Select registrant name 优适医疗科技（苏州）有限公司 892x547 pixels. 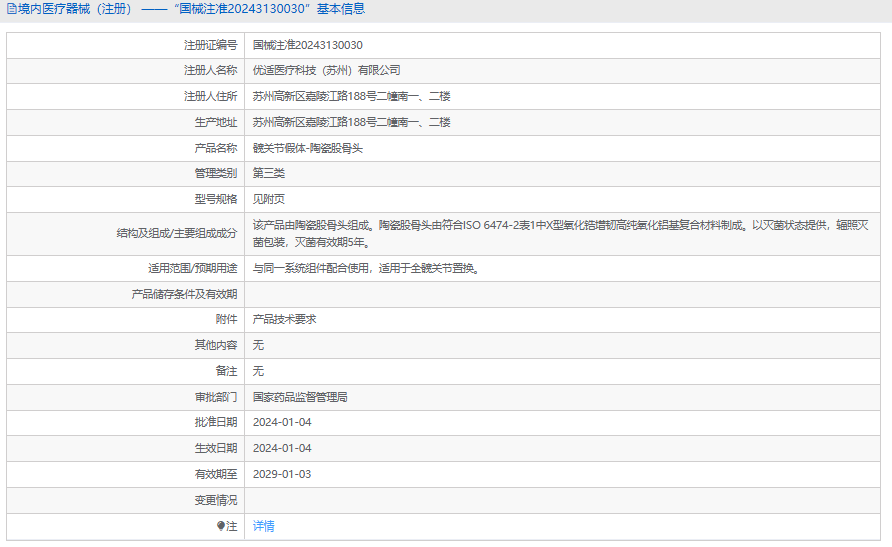click(327, 71)
